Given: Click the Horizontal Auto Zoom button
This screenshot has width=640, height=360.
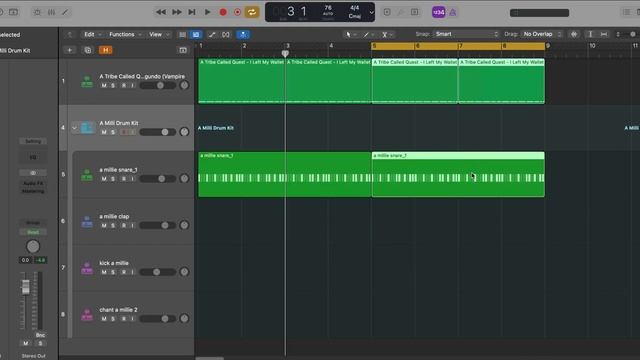Looking at the screenshot, I should pyautogui.click(x=604, y=35).
